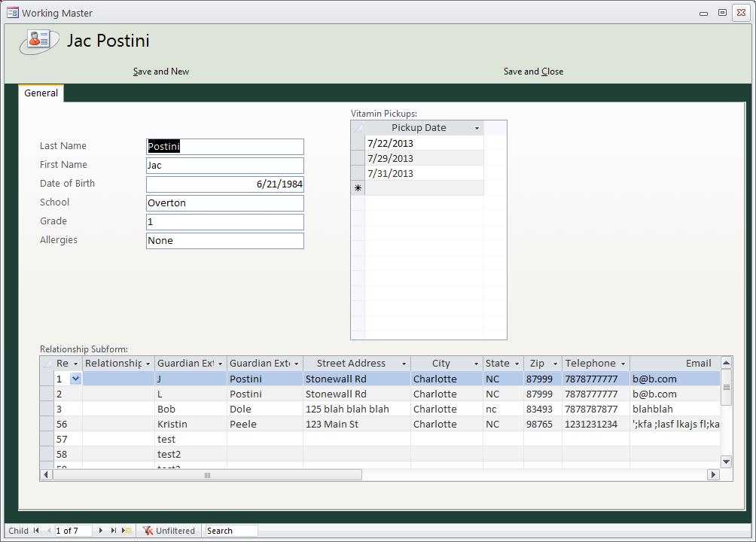Viewport: 756px width, 542px height.
Task: Click the Search box in the navigation bar
Action: (231, 531)
